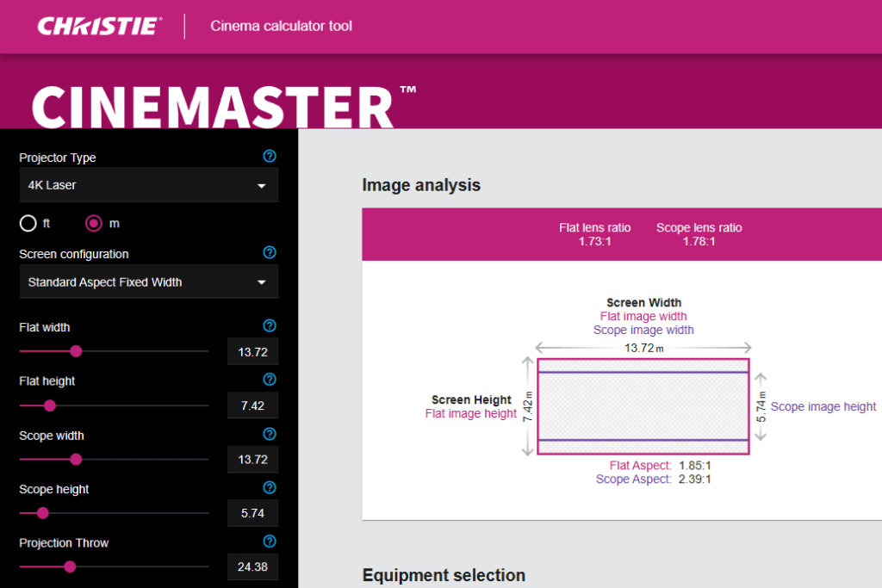Click the 13.72 m width label in diagram
This screenshot has height=588, width=882.
[643, 348]
